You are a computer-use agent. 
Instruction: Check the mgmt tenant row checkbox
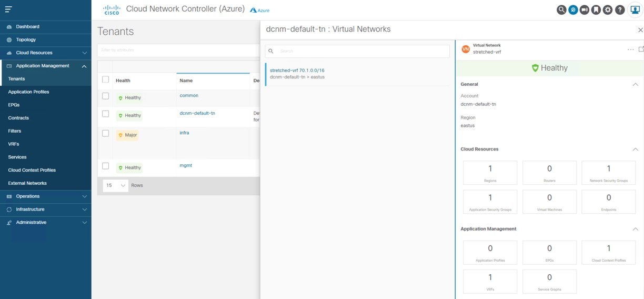[105, 166]
